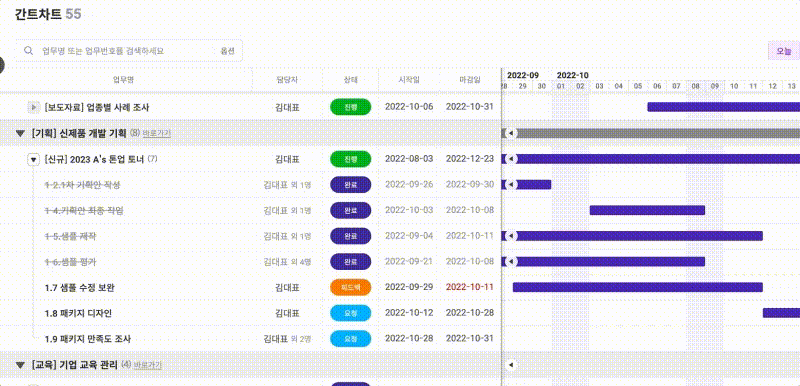Sort by the 시작일 column header
The image size is (800, 386).
tap(409, 80)
